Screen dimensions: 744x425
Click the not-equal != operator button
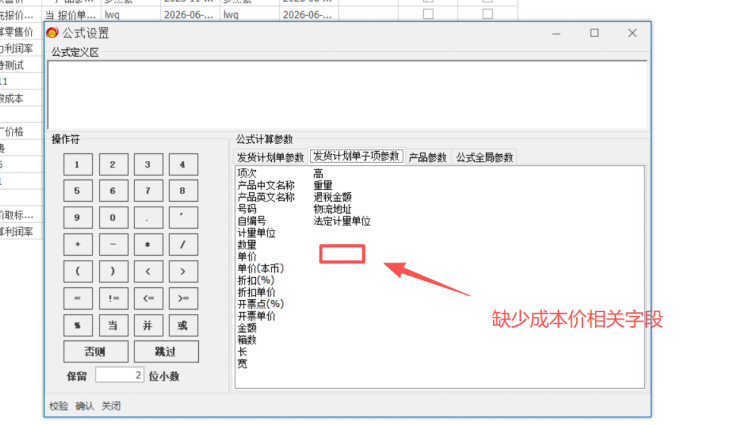click(x=113, y=298)
